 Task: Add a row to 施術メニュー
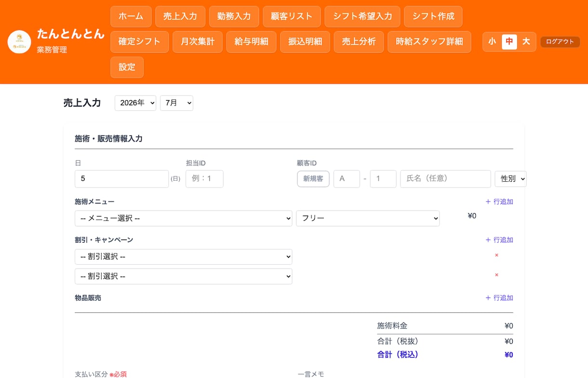point(499,202)
